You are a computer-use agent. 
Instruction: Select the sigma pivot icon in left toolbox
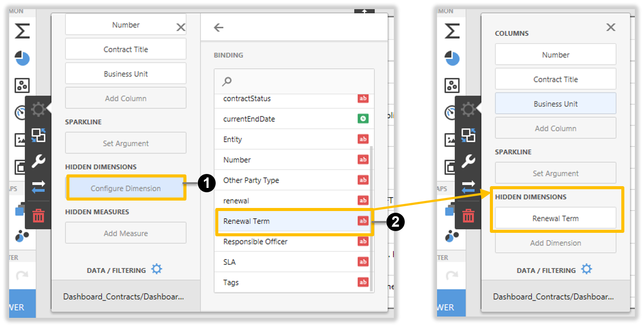coord(22,31)
